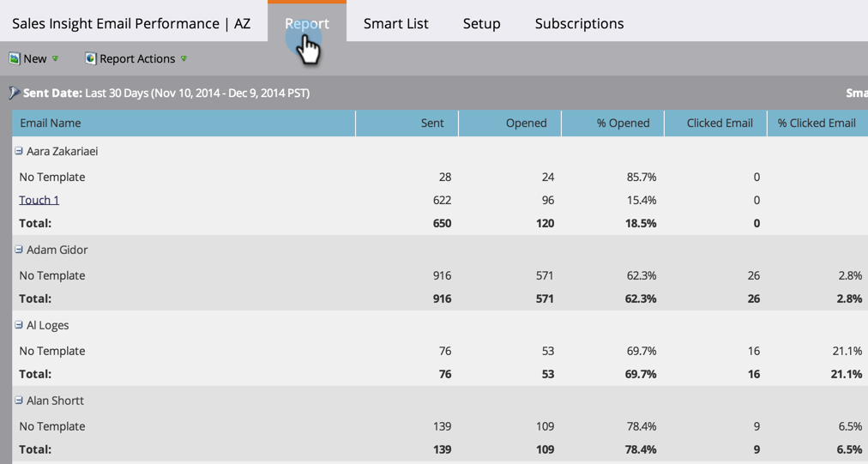Click the Email Name column header
Viewport: 868px width, 464px height.
pyautogui.click(x=184, y=123)
